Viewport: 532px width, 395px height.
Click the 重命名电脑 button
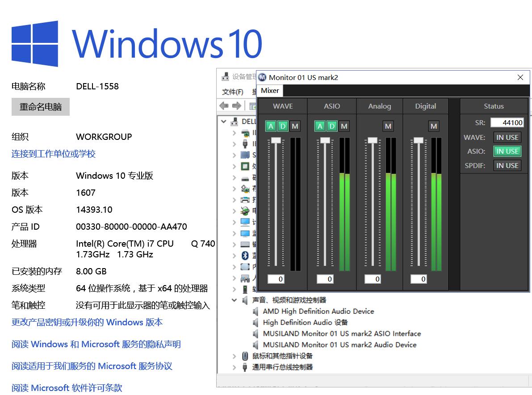pos(41,107)
